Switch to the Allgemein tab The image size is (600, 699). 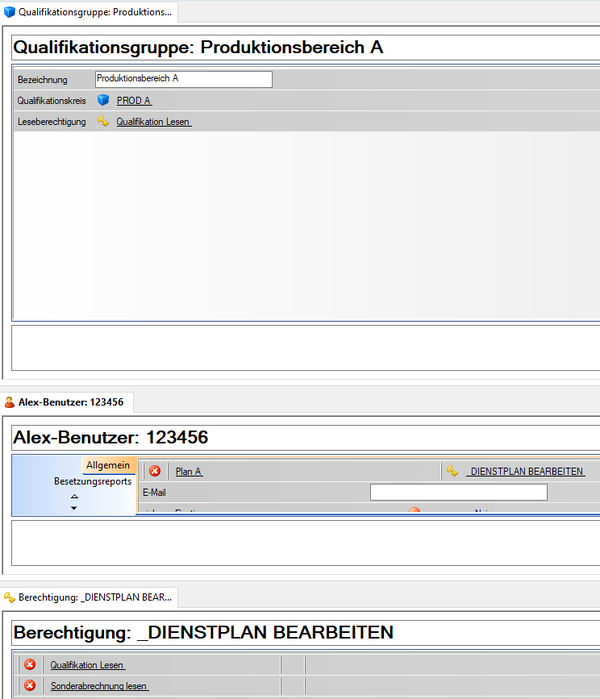pos(108,465)
